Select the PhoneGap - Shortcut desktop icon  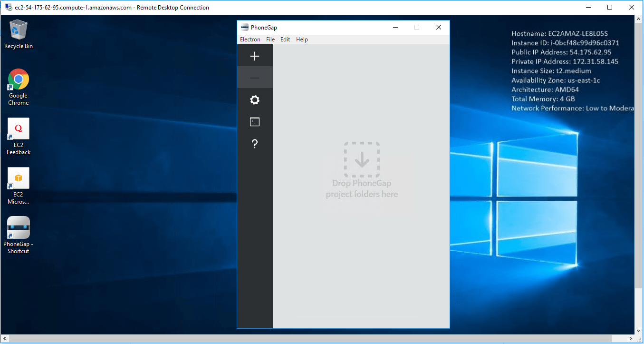pyautogui.click(x=19, y=235)
